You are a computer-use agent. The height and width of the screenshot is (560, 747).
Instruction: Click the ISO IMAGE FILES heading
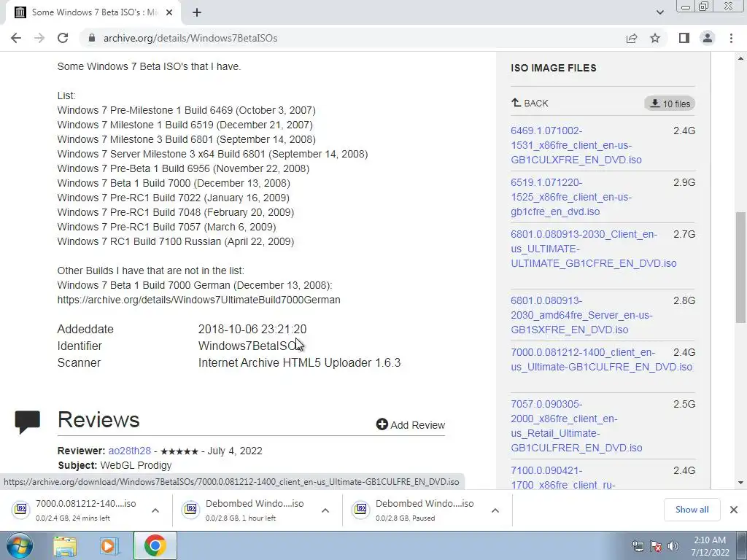point(554,68)
